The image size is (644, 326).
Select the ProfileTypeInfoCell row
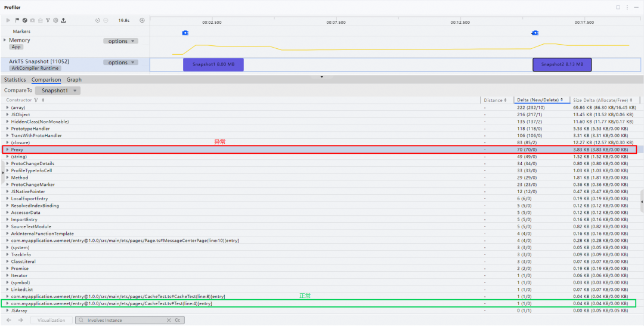pyautogui.click(x=321, y=170)
